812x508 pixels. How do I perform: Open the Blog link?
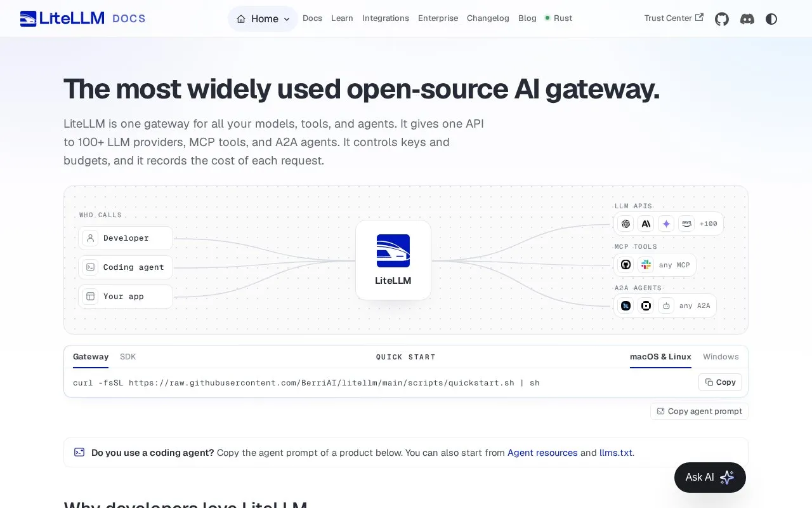[x=527, y=18]
